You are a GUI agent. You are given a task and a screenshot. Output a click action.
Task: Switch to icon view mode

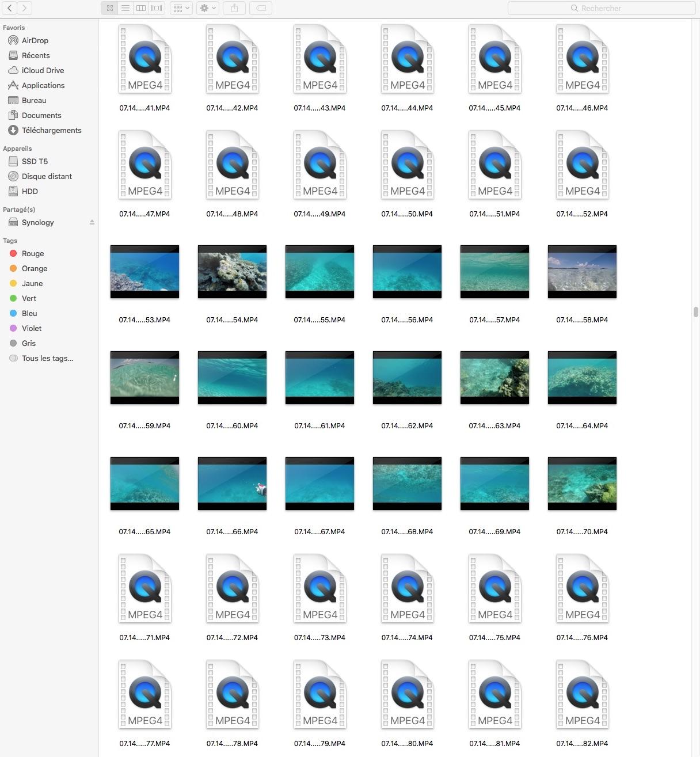(x=110, y=8)
